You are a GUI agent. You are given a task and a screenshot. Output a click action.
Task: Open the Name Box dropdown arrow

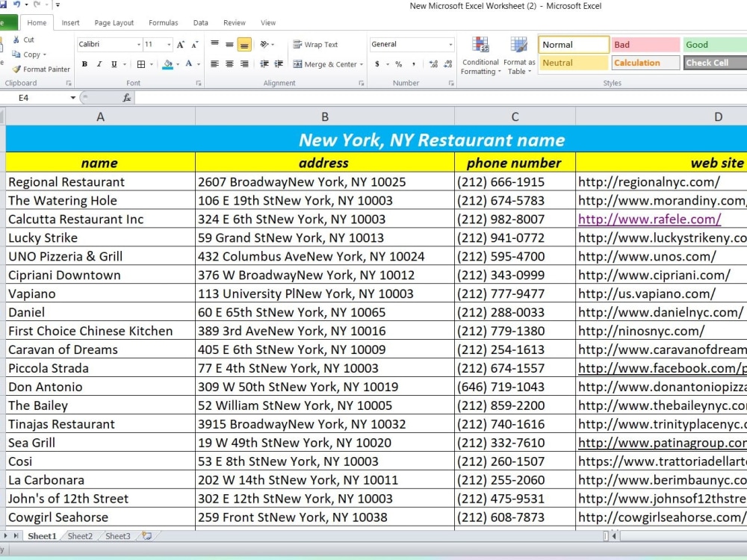pos(73,98)
